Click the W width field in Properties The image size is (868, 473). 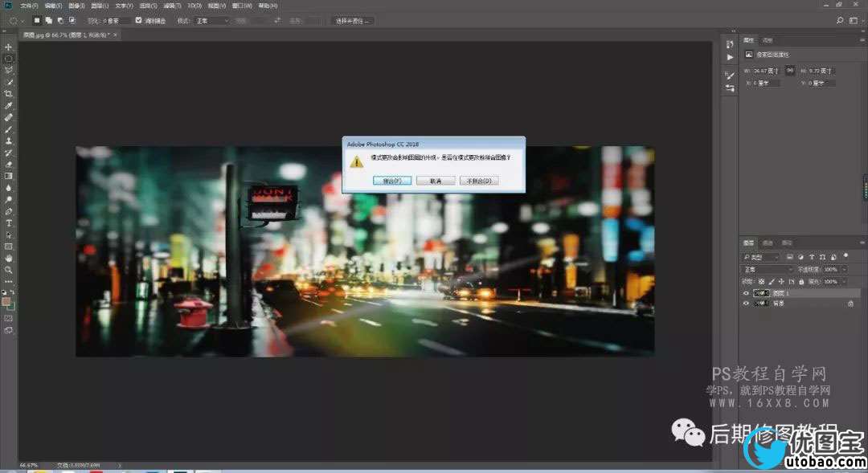[766, 71]
